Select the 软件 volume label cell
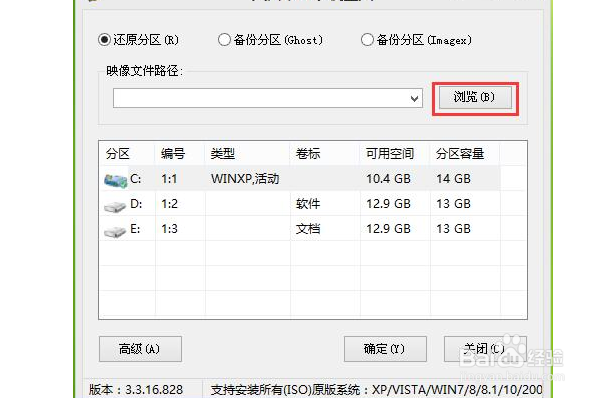Screen dimensions: 599x398 (x=308, y=204)
